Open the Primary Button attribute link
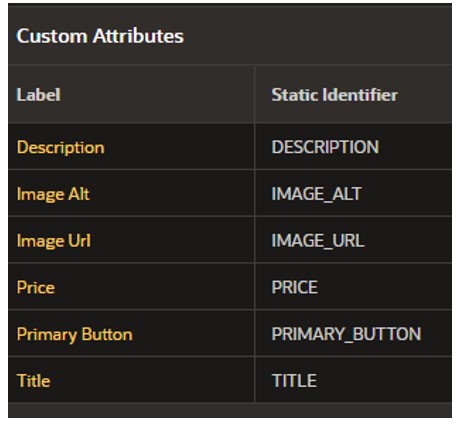The width and height of the screenshot is (460, 424). [x=75, y=334]
